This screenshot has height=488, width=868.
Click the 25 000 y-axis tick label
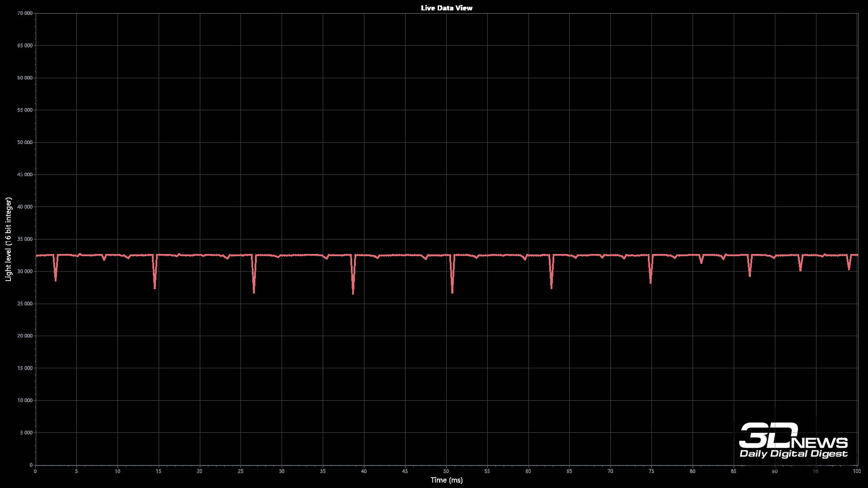tap(25, 304)
